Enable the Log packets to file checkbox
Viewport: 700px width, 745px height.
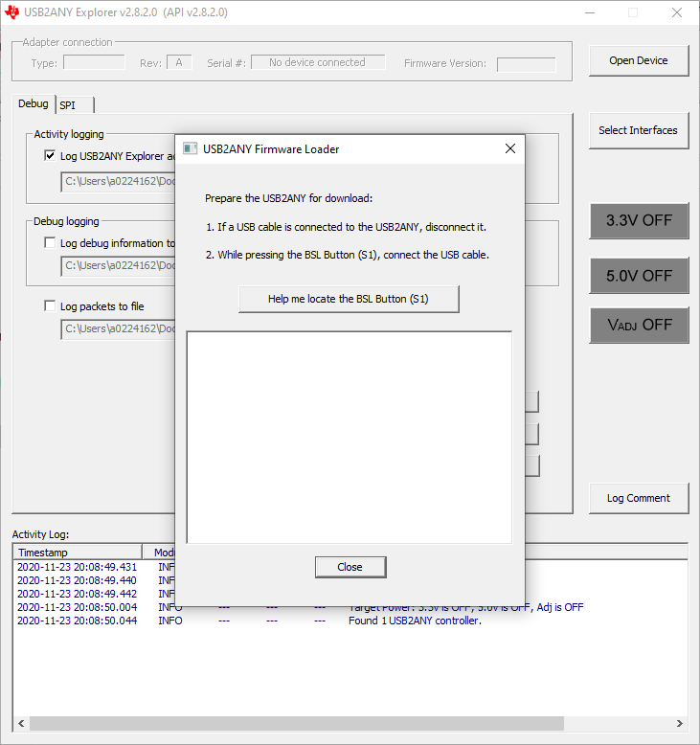50,305
